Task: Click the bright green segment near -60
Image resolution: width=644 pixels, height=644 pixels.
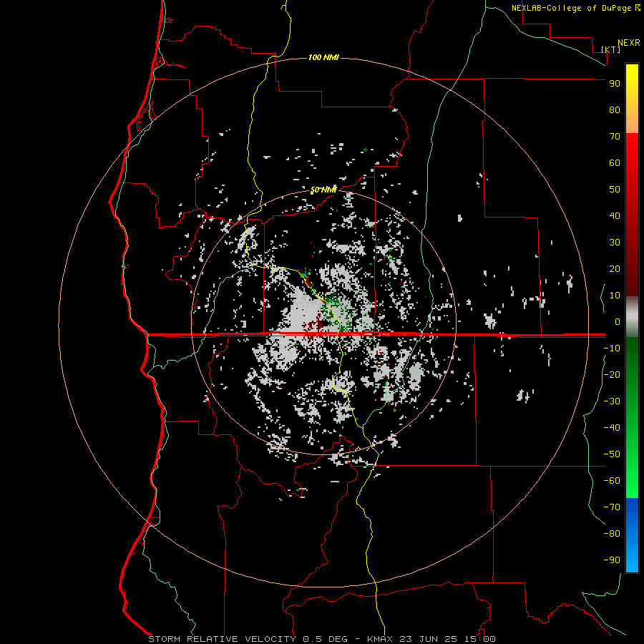Action: tap(632, 484)
